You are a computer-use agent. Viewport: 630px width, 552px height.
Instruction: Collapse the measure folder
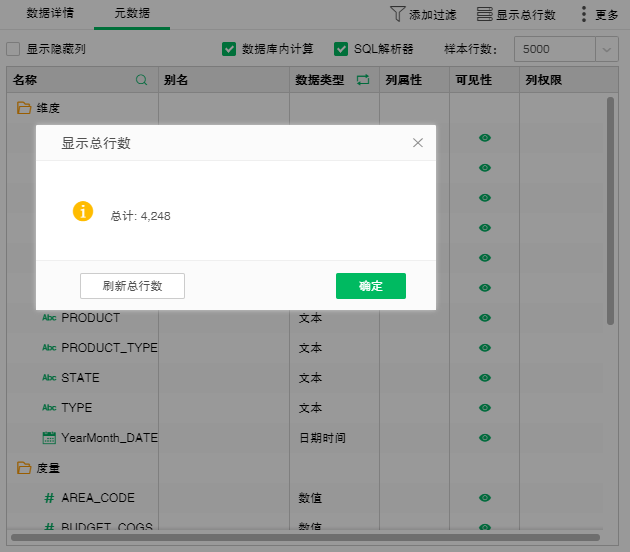24,467
